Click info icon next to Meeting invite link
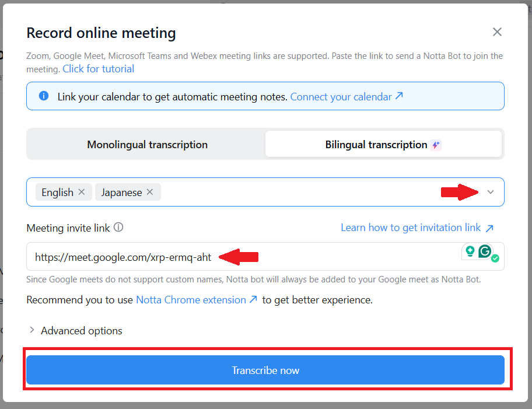Viewport: 532px width, 409px height. click(x=118, y=228)
